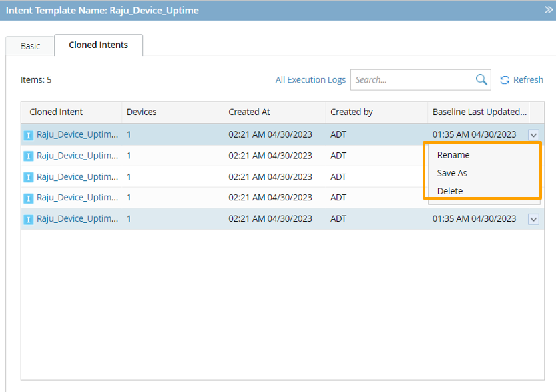Click fourth row's Created At 02:21 AM cell

point(270,197)
